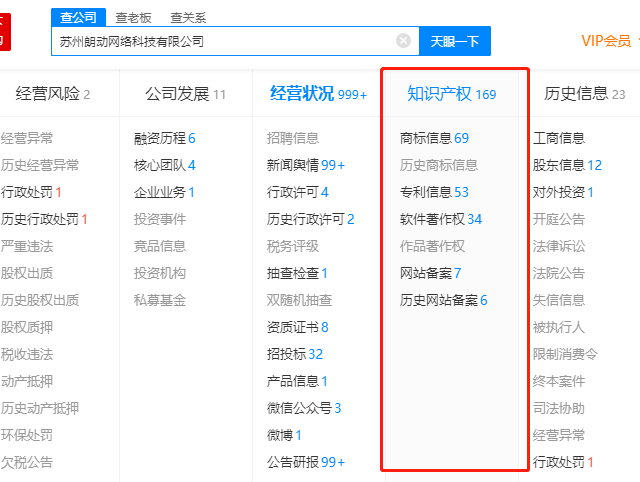Select the 查公司 search tab
The image size is (640, 482).
point(78,18)
